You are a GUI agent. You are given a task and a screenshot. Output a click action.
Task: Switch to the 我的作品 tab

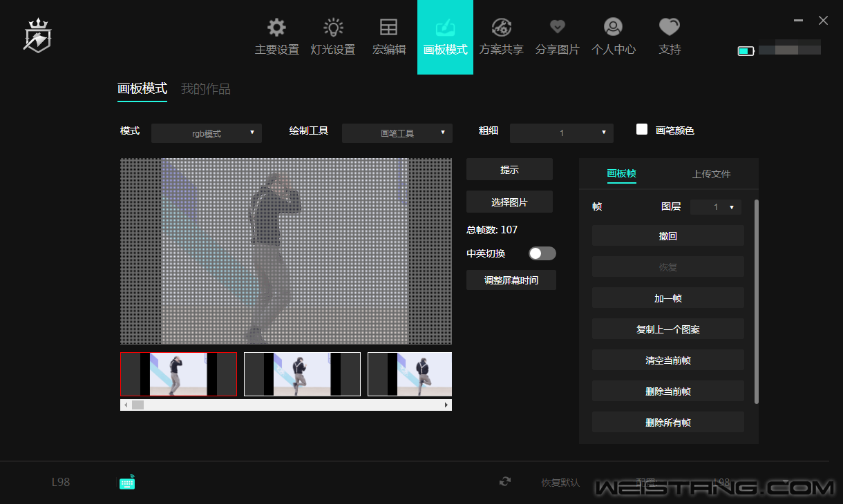pos(206,88)
